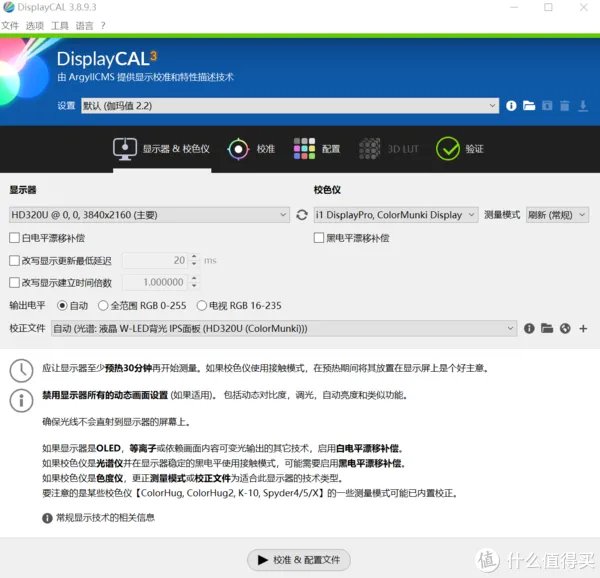Open 选项 menu

[x=35, y=26]
